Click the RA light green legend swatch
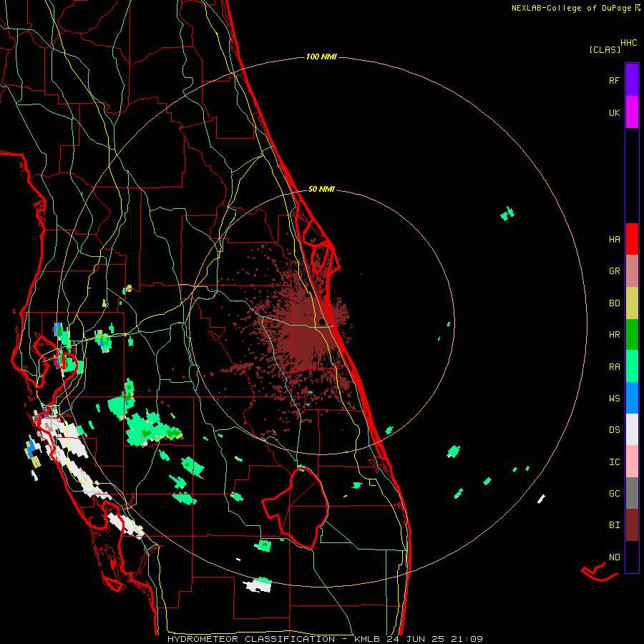This screenshot has height=644, width=644. (x=632, y=366)
